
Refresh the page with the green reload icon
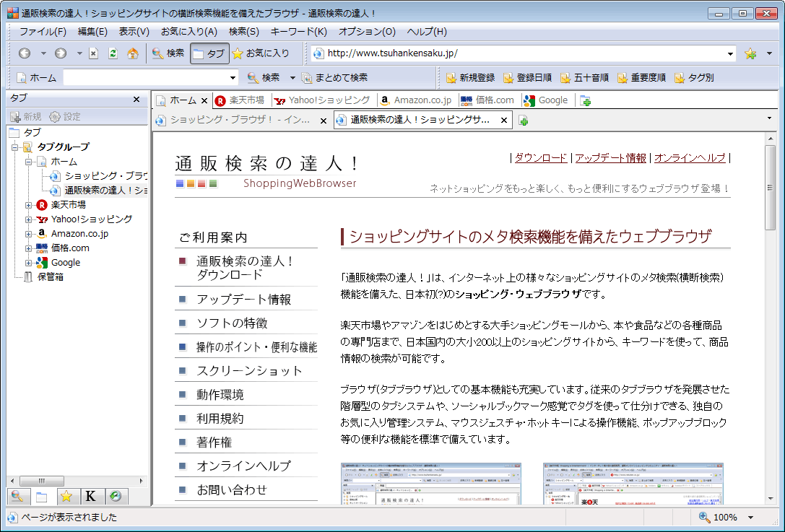pos(113,53)
